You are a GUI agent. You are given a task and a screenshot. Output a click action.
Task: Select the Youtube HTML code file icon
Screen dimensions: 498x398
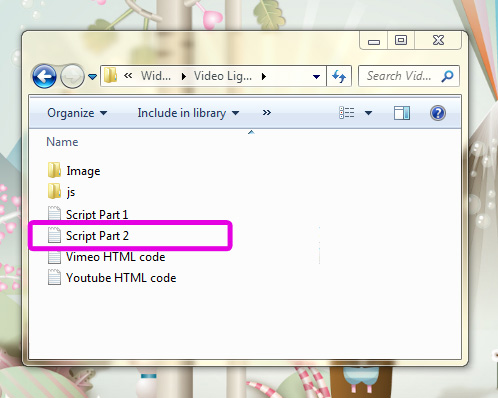tap(54, 277)
